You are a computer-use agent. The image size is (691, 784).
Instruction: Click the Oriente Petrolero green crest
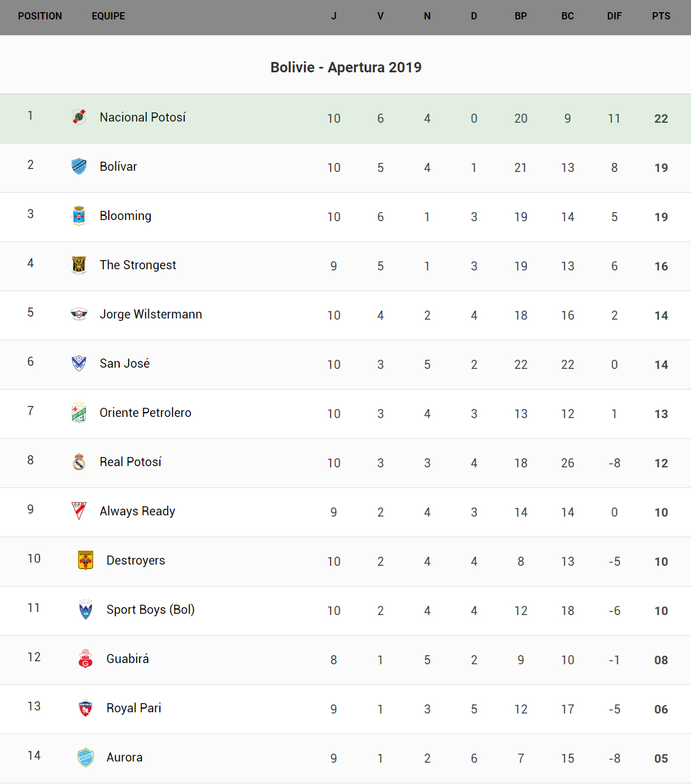79,413
